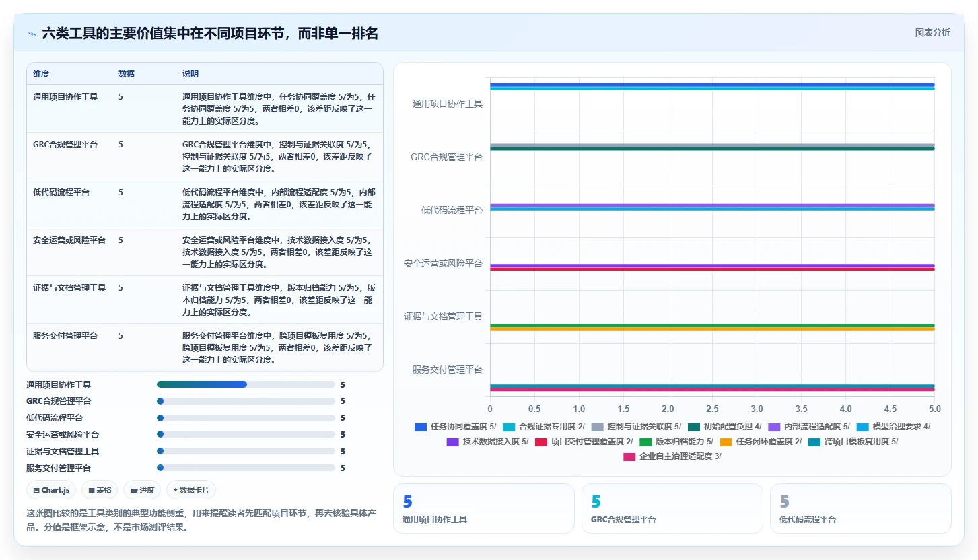Screen dimensions: 978x560
Task: Toggle the 版本归档能力 legend item
Action: click(676, 442)
